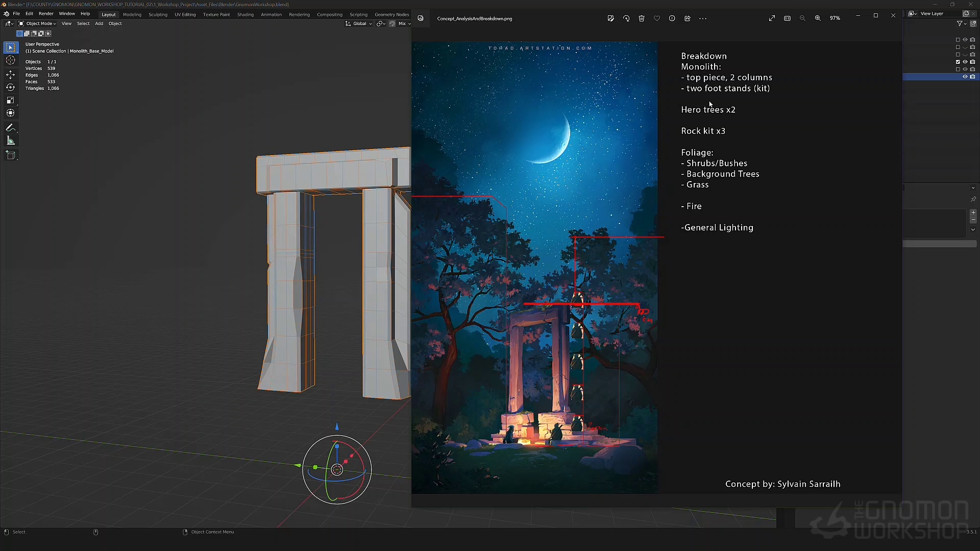Choose the Scale tool

click(10, 101)
